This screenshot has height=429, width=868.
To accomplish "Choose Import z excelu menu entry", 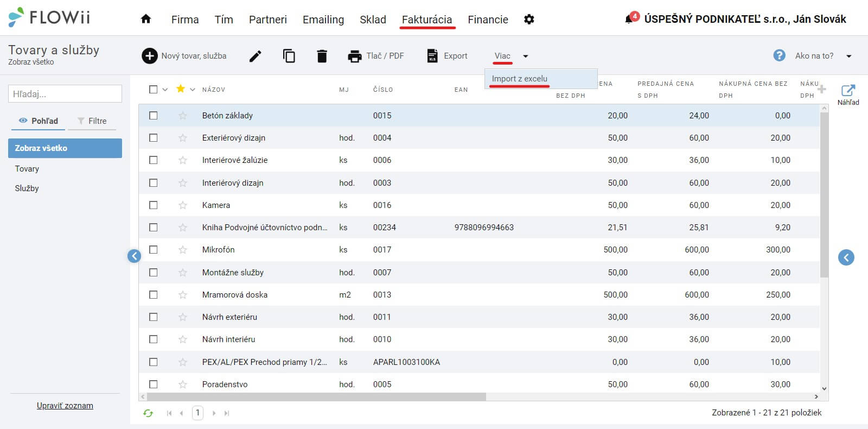I will pos(520,79).
